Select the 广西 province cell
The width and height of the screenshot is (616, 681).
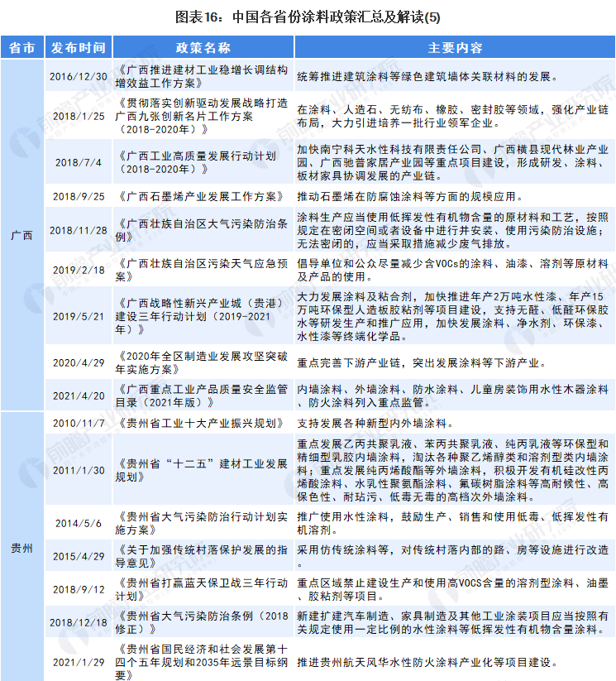(x=22, y=235)
